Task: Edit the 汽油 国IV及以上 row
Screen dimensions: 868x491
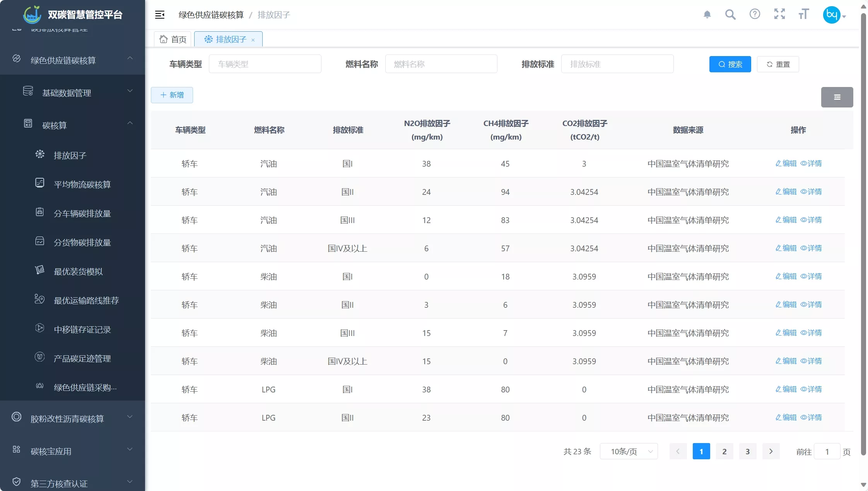Action: 786,248
